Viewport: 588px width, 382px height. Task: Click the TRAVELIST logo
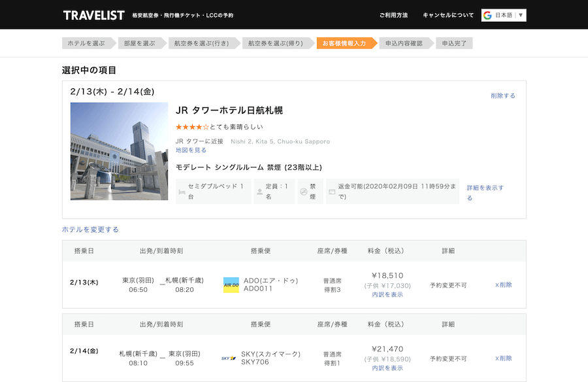(x=93, y=16)
